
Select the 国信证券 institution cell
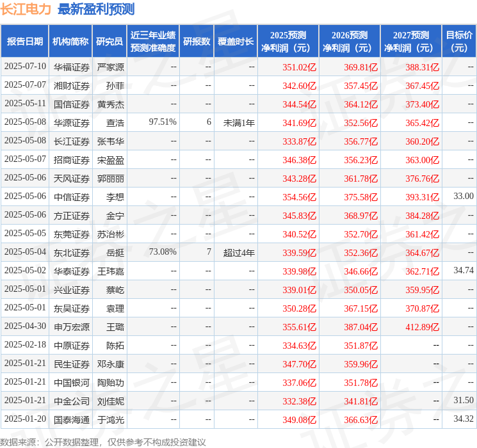click(72, 104)
